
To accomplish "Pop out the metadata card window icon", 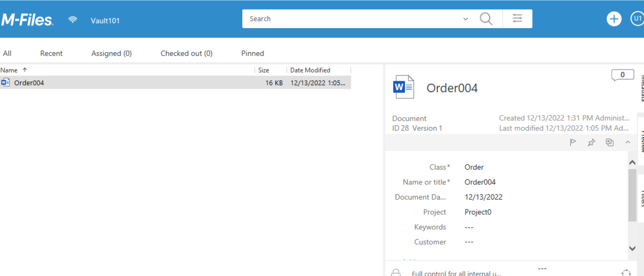I will (609, 142).
